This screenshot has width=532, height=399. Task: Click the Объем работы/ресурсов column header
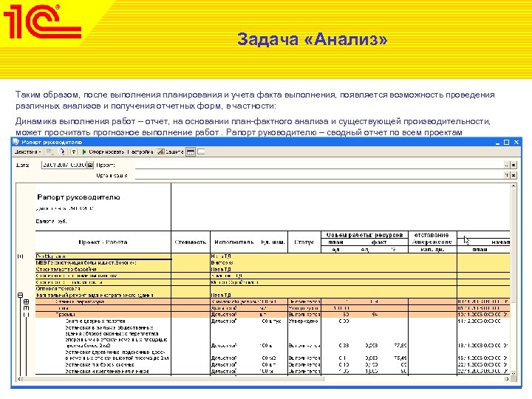364,235
